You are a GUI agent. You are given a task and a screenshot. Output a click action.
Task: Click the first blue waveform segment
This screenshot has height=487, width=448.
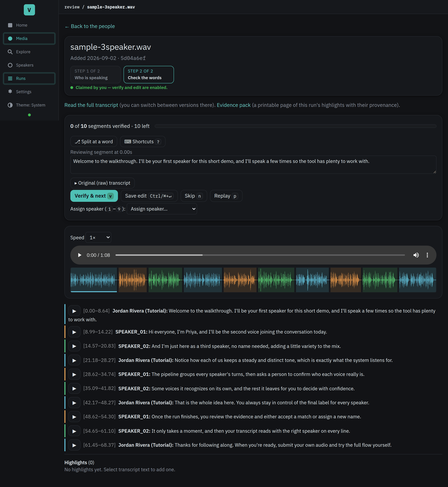point(94,280)
